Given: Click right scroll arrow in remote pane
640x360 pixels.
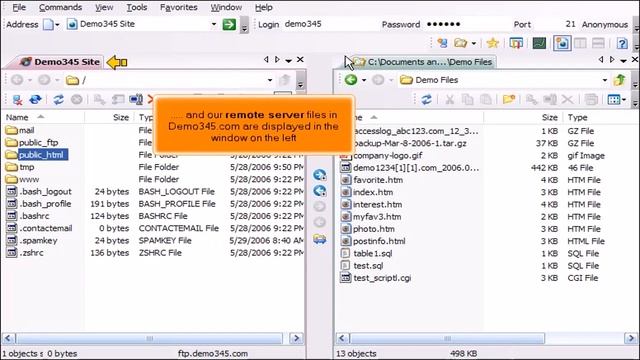Looking at the screenshot, I should pos(296,338).
